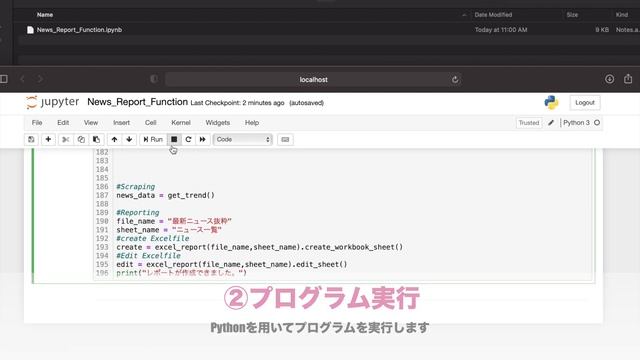Click the edit_sheet() code line

coord(232,264)
